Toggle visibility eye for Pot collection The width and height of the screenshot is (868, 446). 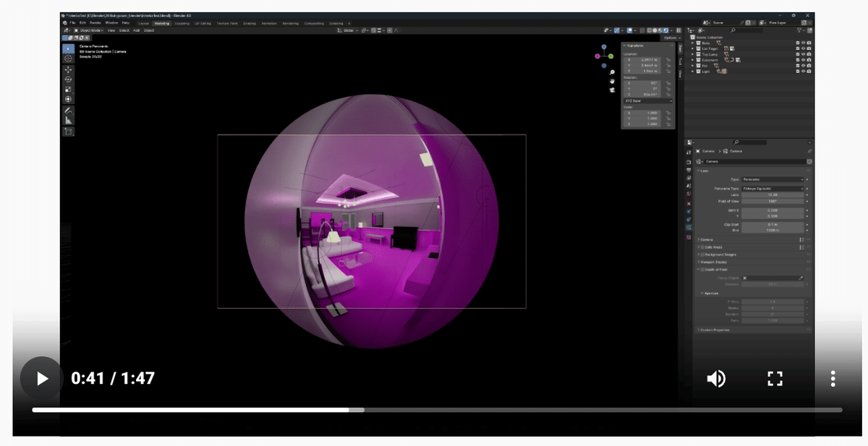coord(803,66)
